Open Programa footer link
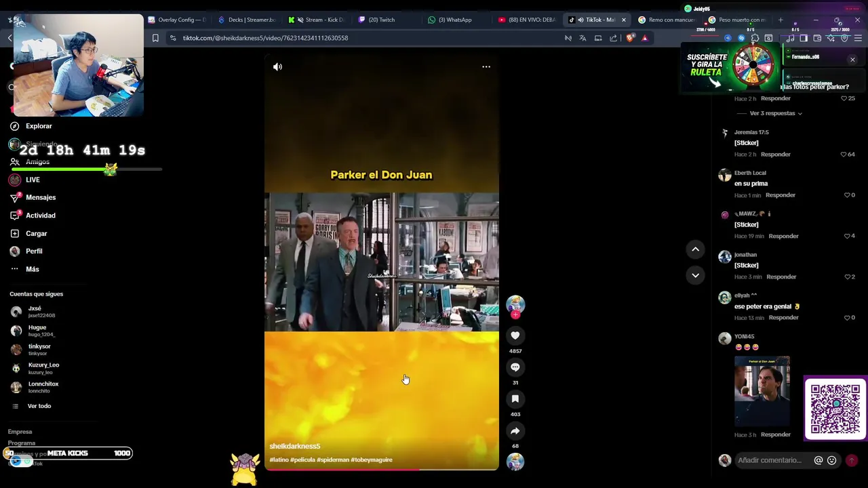The width and height of the screenshot is (868, 488). click(x=22, y=443)
